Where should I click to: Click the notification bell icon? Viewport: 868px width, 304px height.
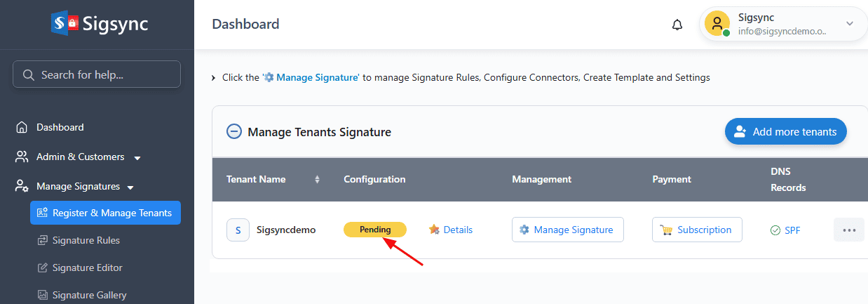click(x=677, y=25)
